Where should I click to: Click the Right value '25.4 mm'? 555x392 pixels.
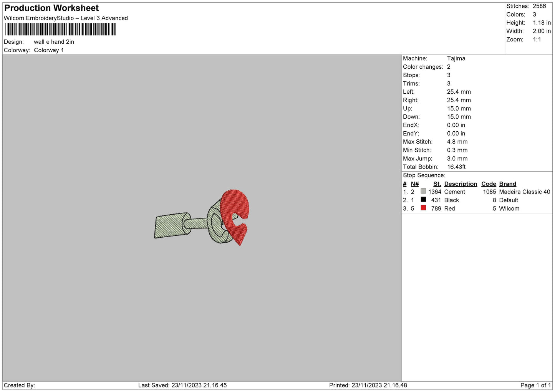click(x=459, y=100)
